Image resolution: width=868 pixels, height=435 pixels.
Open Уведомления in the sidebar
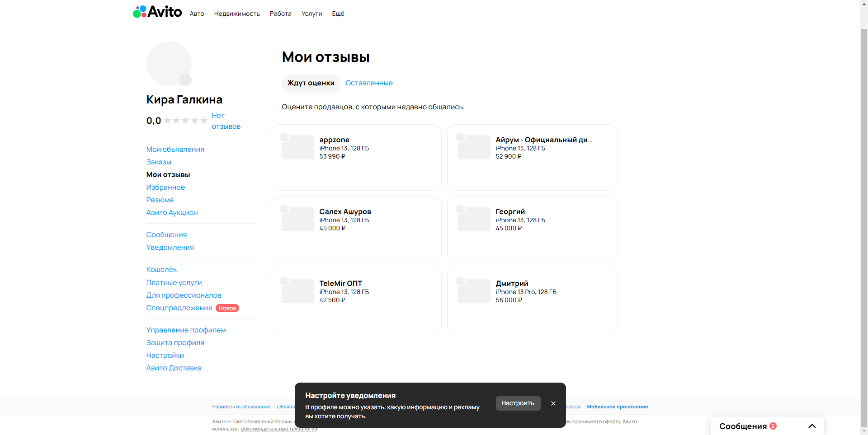pyautogui.click(x=170, y=247)
